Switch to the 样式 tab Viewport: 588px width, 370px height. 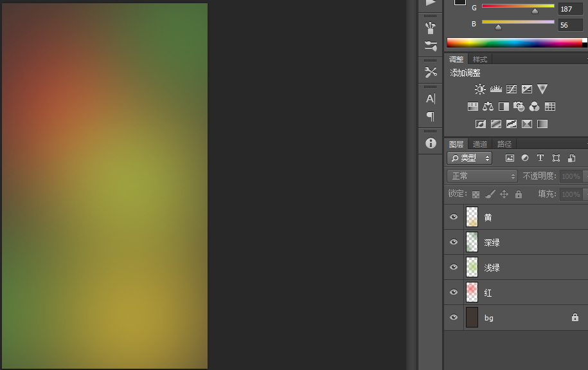point(480,59)
